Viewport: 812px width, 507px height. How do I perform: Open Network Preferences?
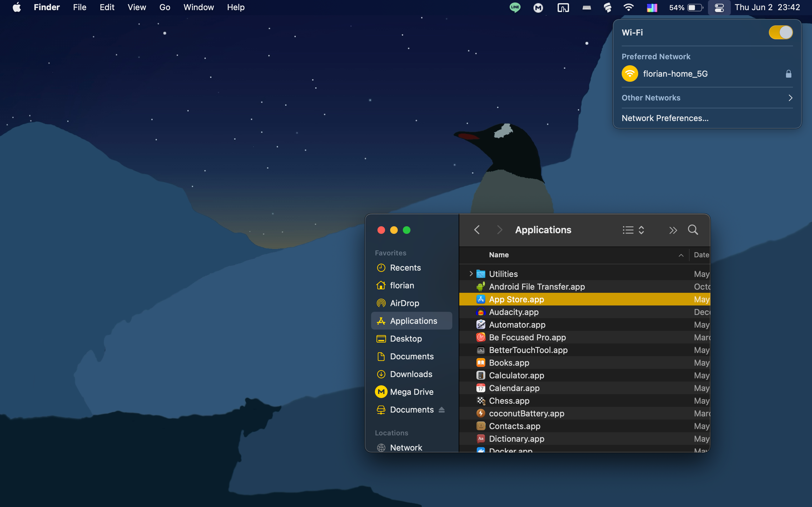point(665,118)
